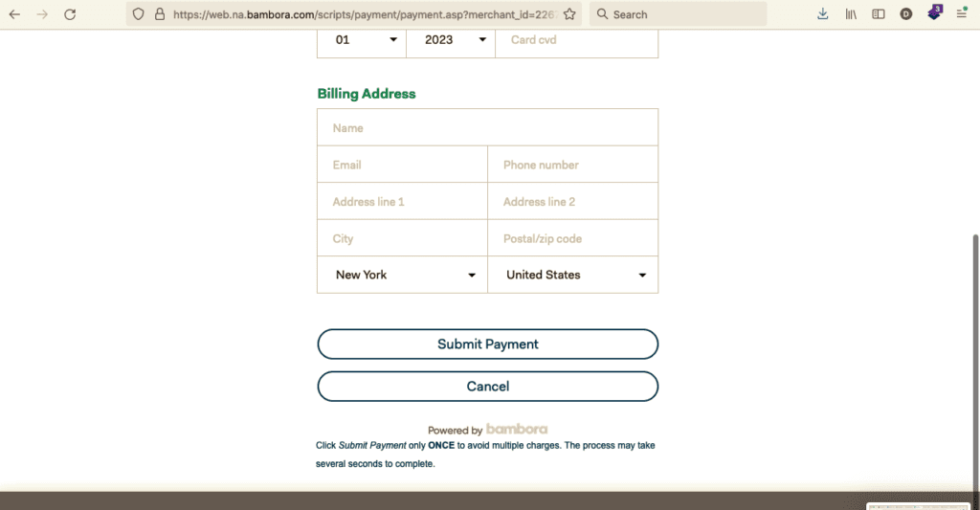This screenshot has height=510, width=980.
Task: Open the New York state dropdown
Action: tap(402, 275)
